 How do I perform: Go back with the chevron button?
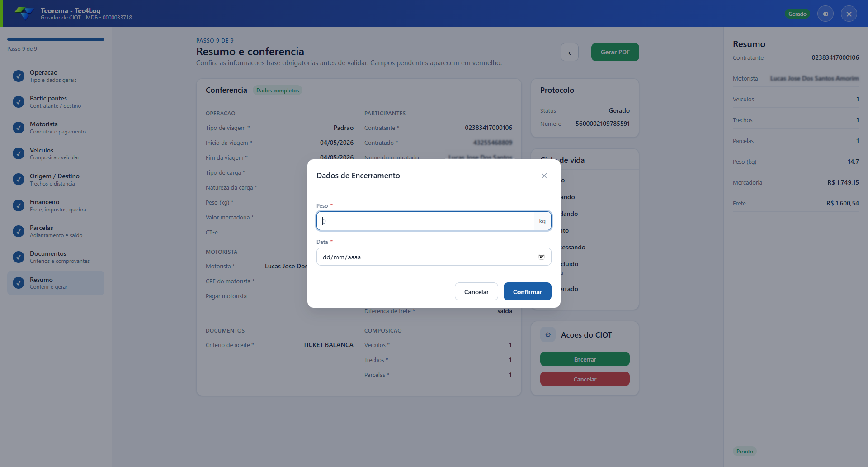(x=570, y=52)
